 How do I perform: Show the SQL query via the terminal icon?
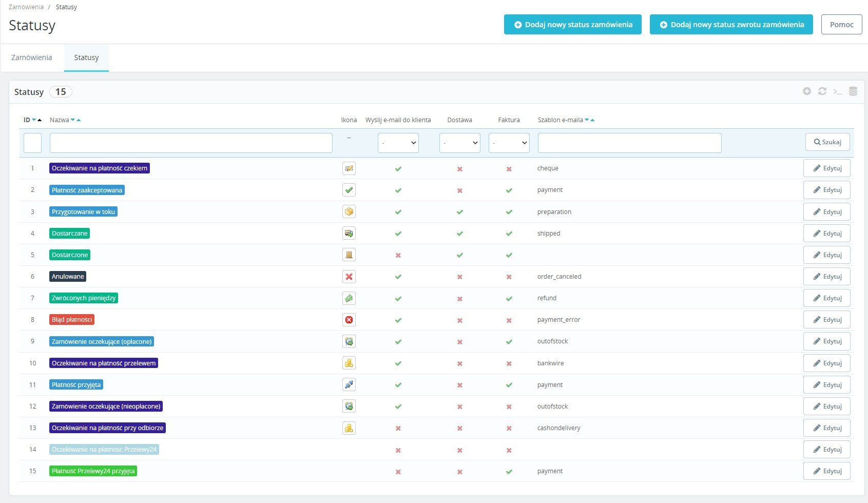point(838,91)
